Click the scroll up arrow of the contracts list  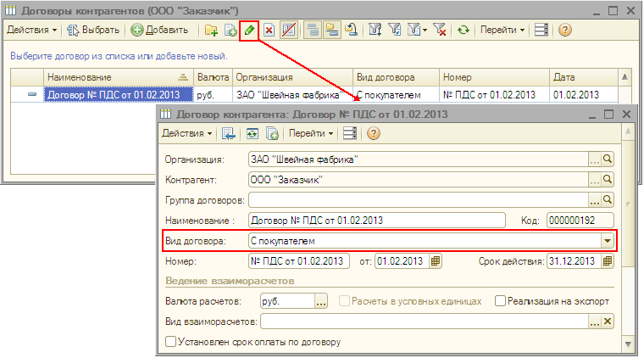click(625, 77)
